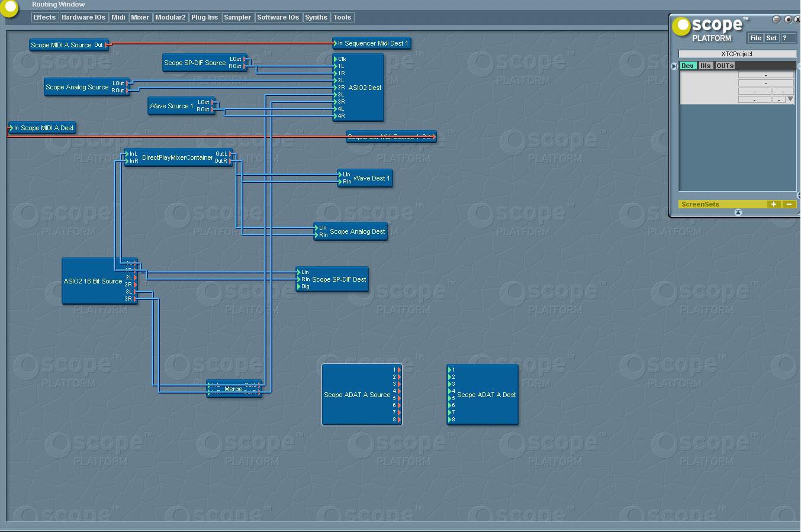
Task: Click the XTCProject name field
Action: coord(737,54)
